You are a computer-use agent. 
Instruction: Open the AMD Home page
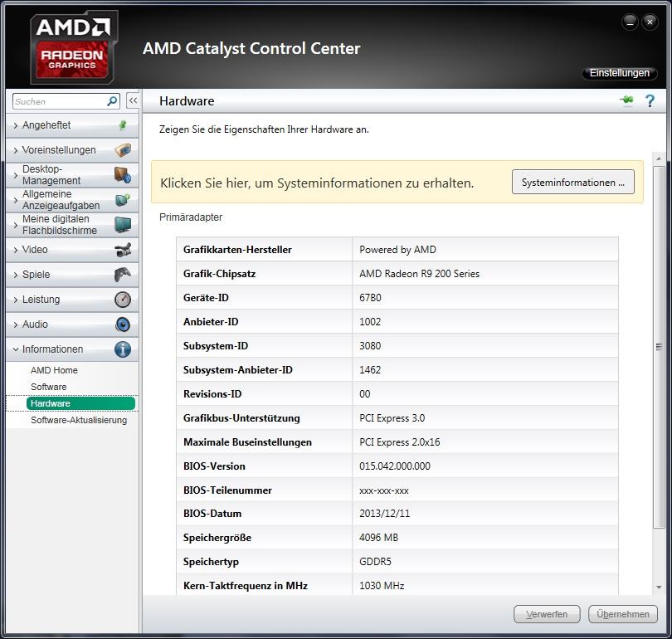point(54,370)
